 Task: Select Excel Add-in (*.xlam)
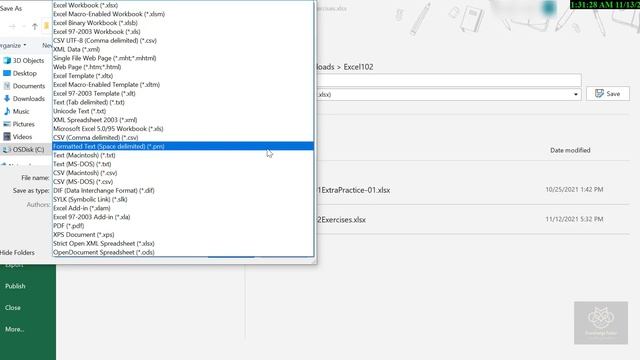(x=183, y=208)
